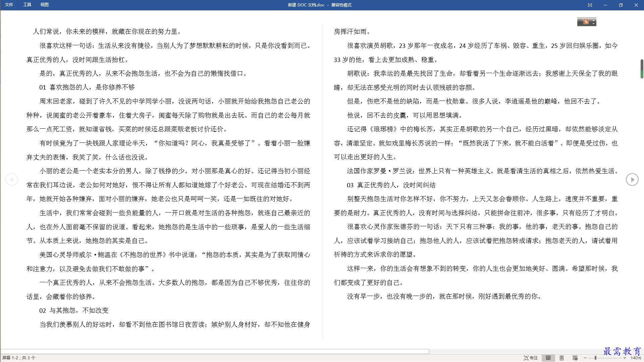The width and height of the screenshot is (644, 362).
Task: Click the line 话里，会藏着你的修养
Action: (x=62, y=297)
